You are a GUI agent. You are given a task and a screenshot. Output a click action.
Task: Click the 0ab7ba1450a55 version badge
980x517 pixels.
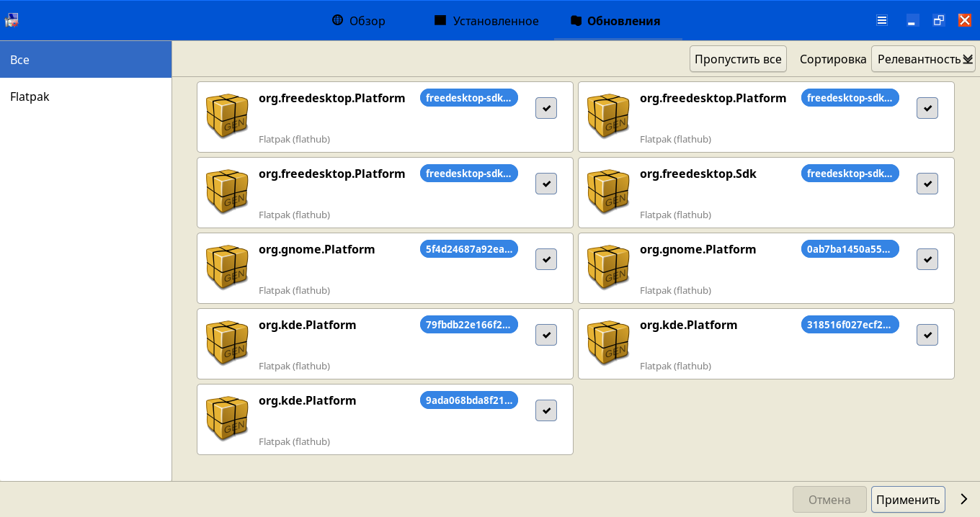(850, 249)
